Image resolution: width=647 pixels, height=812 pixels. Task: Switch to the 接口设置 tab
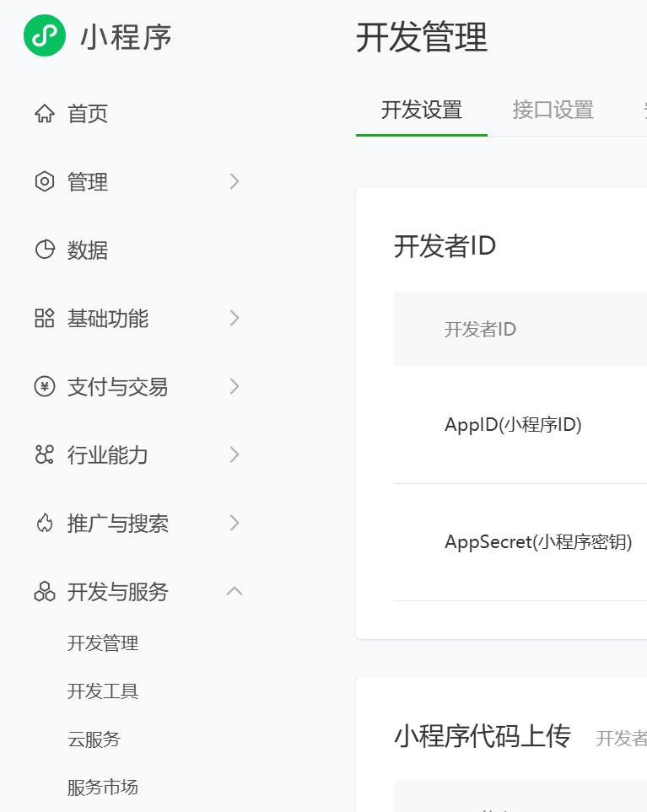553,110
